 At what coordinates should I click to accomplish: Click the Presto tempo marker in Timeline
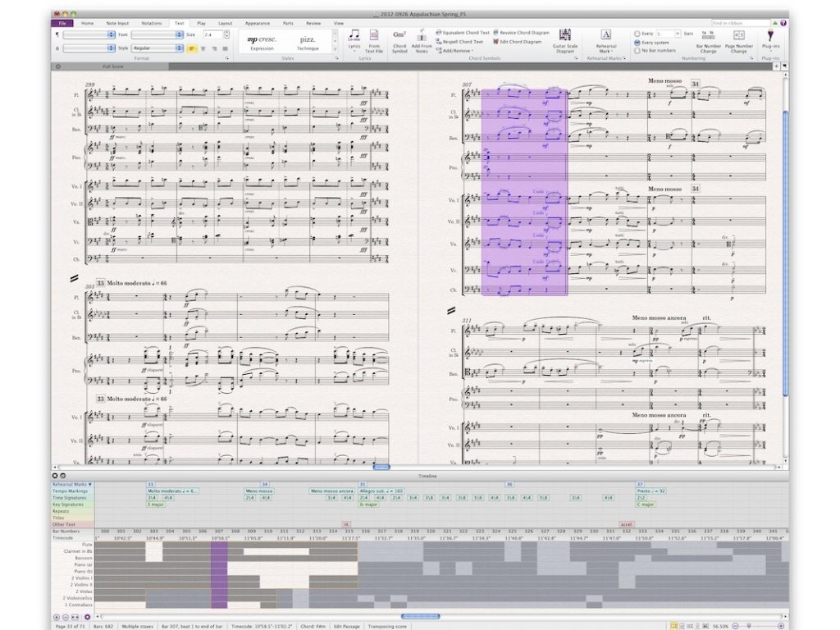pyautogui.click(x=651, y=491)
